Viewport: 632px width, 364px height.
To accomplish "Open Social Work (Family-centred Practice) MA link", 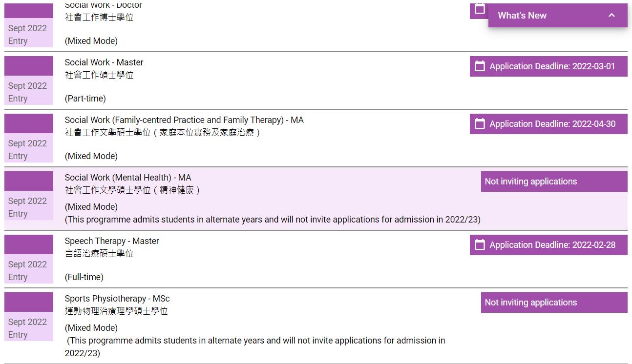I will [184, 120].
